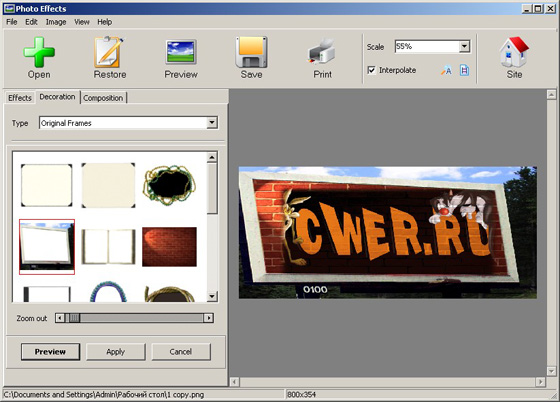
Task: Click the Zoom out slider thumb
Action: pos(74,318)
